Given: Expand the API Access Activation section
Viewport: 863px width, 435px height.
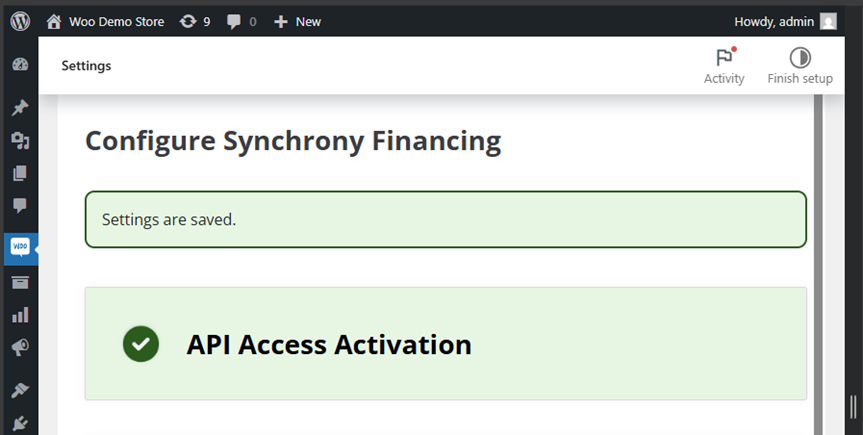Looking at the screenshot, I should [445, 344].
